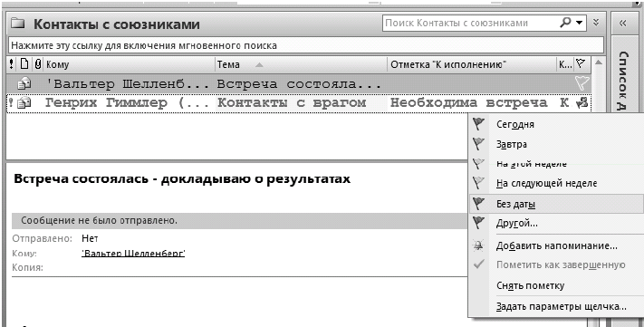Sort by the Кому column header
644x327 pixels.
tap(130, 64)
